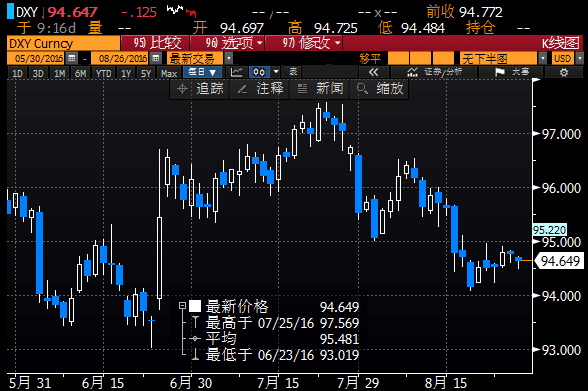Screen dimensions: 588x391
Task: Open the 大事 flag events button
Action: point(512,72)
